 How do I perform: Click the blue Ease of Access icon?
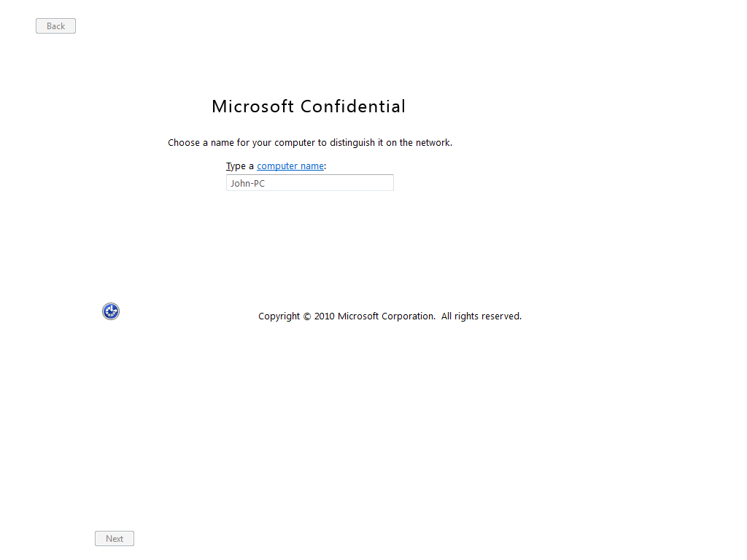[x=111, y=311]
